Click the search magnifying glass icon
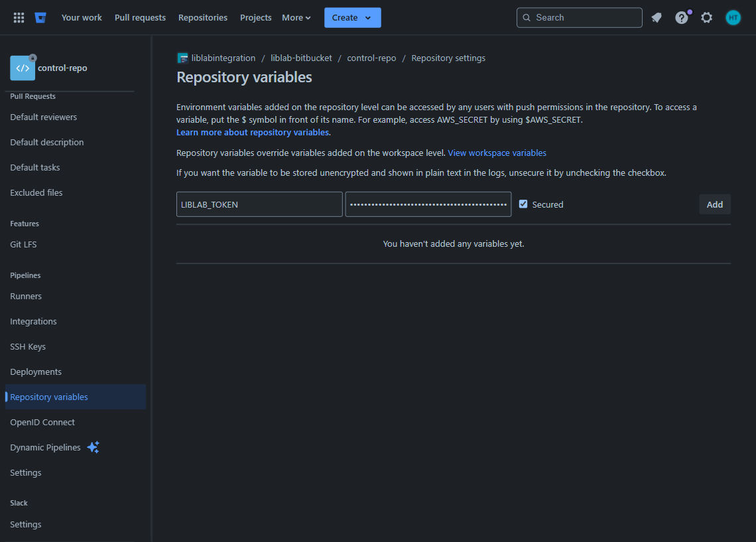 pos(527,17)
